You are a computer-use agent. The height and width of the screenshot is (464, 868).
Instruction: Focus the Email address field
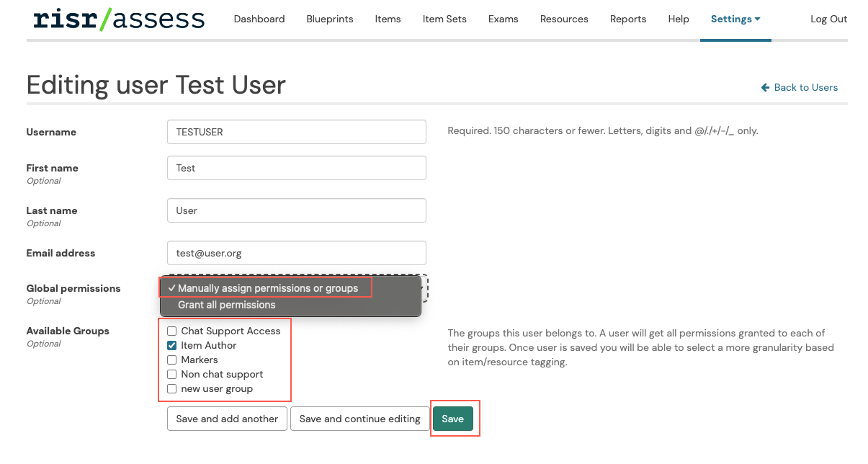coord(296,253)
